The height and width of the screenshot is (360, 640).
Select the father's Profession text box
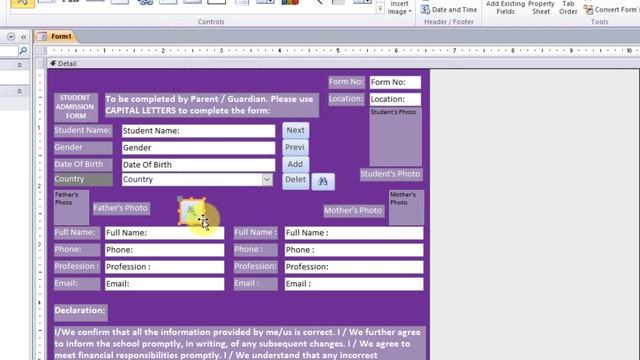tap(164, 267)
